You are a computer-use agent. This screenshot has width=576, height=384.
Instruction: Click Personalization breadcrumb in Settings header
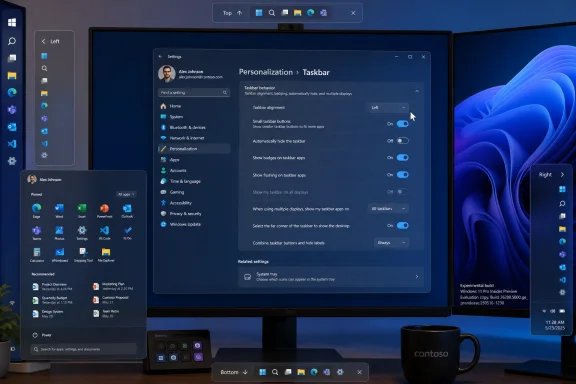point(266,72)
